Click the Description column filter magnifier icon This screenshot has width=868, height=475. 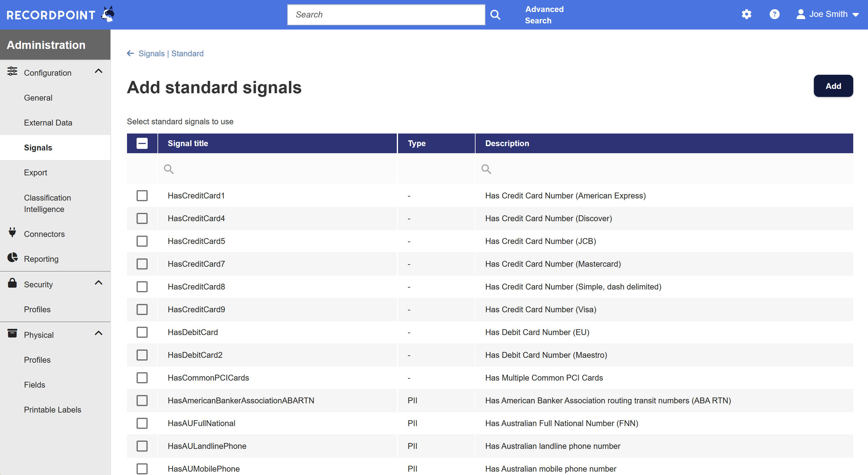(486, 169)
